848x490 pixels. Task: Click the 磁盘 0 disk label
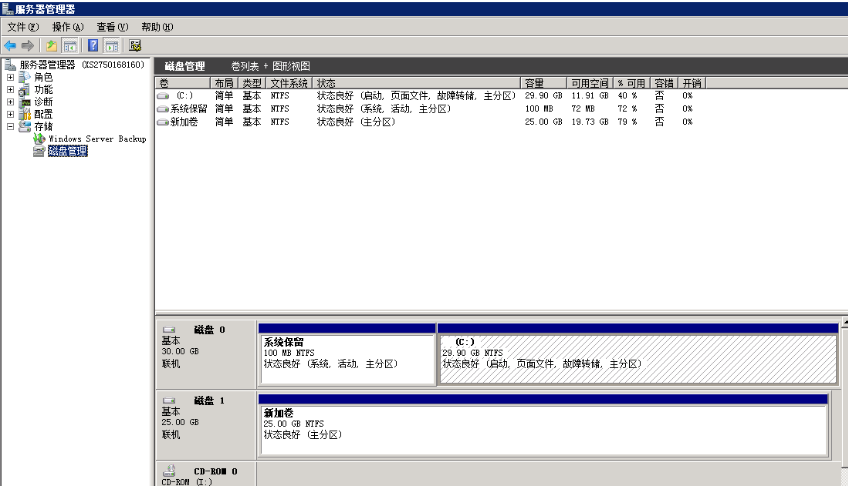pyautogui.click(x=209, y=329)
